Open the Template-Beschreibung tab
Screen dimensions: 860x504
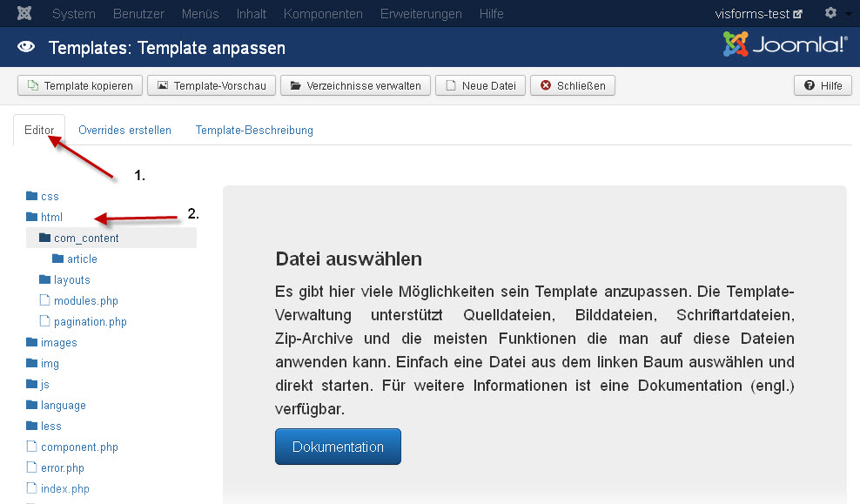[x=254, y=130]
